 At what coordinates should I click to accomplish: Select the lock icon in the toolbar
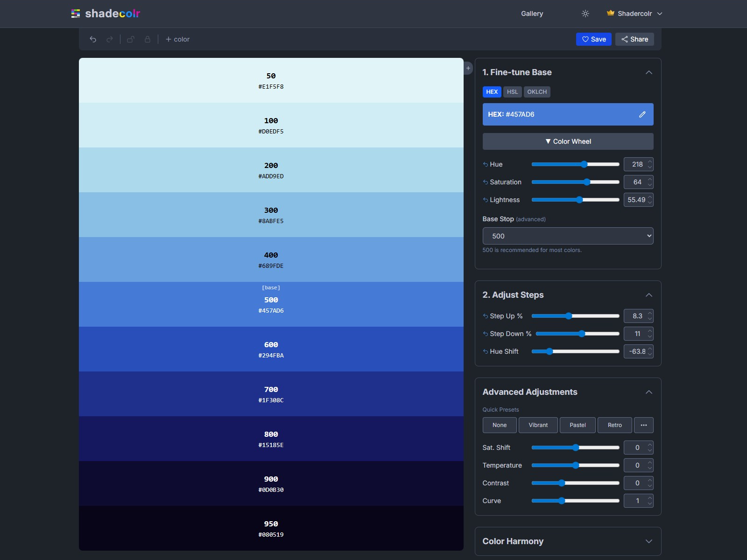pos(148,39)
